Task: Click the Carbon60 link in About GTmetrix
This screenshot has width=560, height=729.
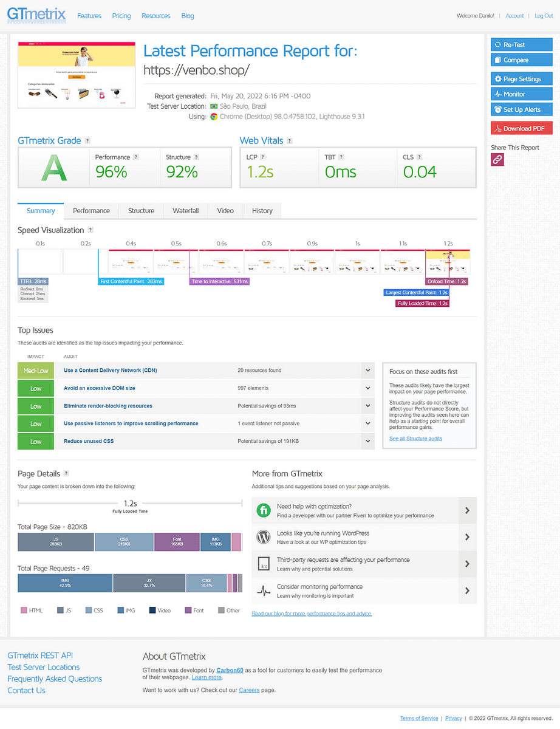Action: click(230, 670)
